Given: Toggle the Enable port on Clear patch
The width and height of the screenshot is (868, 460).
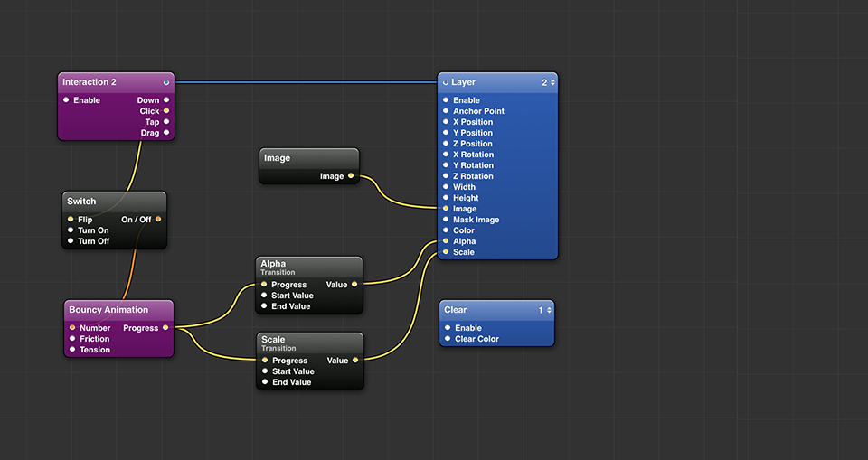Looking at the screenshot, I should [x=448, y=328].
